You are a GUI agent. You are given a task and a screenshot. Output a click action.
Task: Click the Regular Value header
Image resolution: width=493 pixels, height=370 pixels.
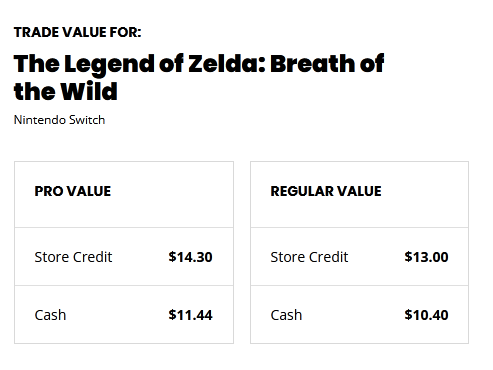coord(326,191)
